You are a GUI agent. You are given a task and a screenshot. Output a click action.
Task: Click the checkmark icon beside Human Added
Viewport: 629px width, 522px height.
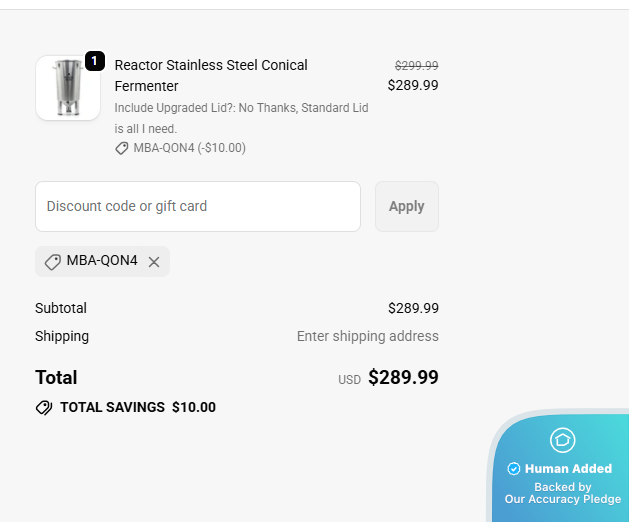click(x=514, y=469)
